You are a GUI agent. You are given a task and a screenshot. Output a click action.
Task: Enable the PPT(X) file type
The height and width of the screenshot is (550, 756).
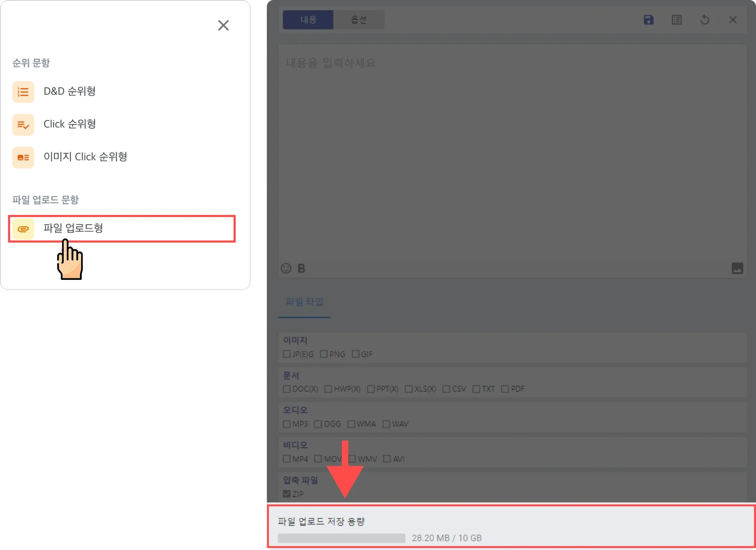[370, 389]
